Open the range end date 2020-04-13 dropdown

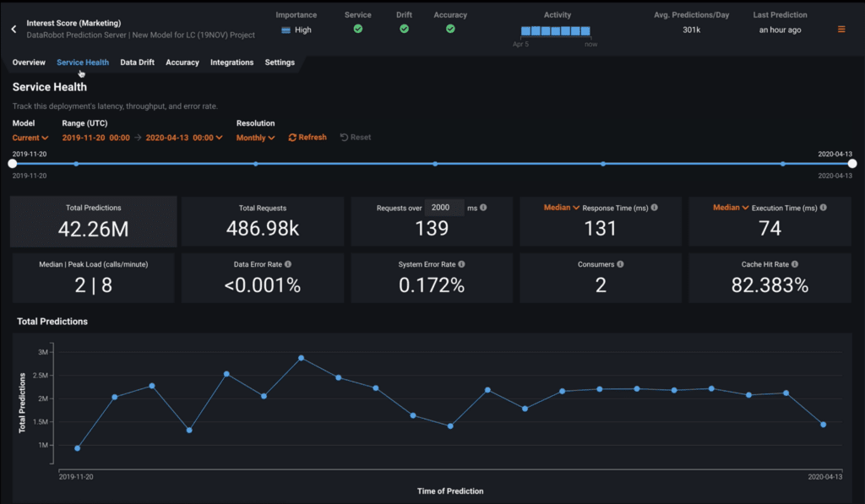184,138
